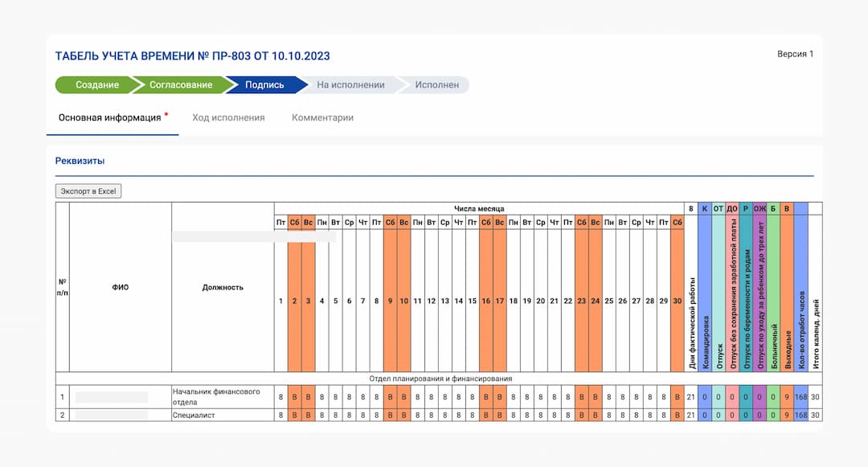Click the 21 work days cell for Начальник
This screenshot has width=868, height=467.
(x=691, y=397)
